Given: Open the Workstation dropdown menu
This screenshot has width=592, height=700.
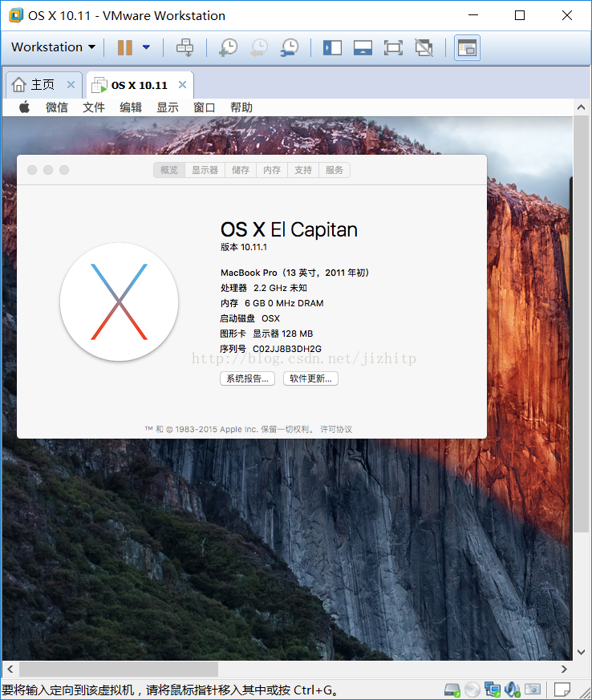Looking at the screenshot, I should coord(53,47).
